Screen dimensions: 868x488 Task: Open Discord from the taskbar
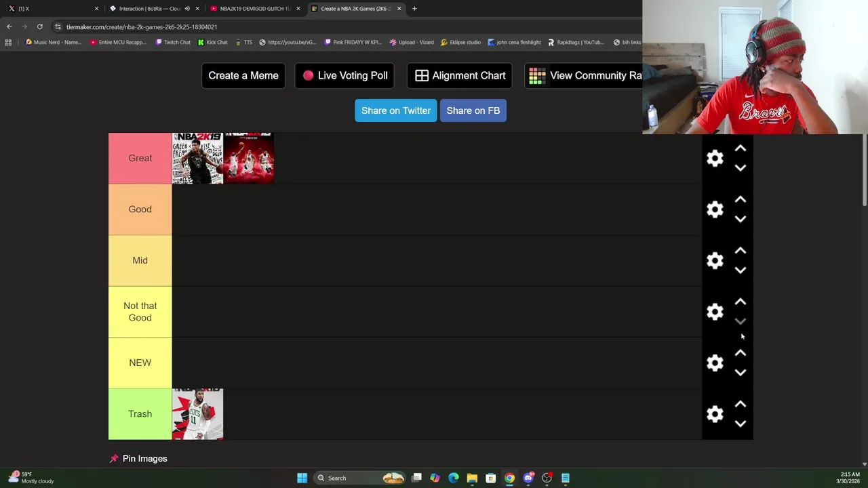(528, 478)
